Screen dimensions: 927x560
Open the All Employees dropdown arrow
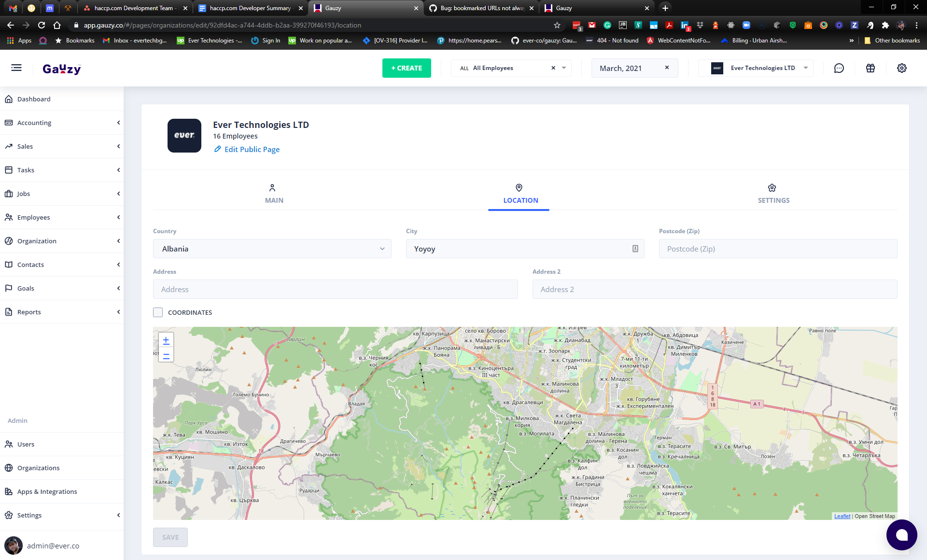[564, 68]
